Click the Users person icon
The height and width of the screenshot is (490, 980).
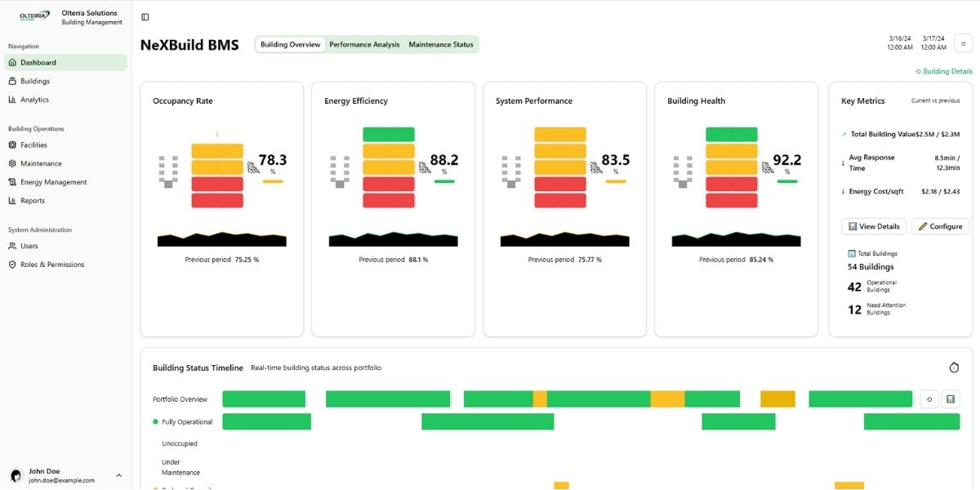click(x=12, y=246)
